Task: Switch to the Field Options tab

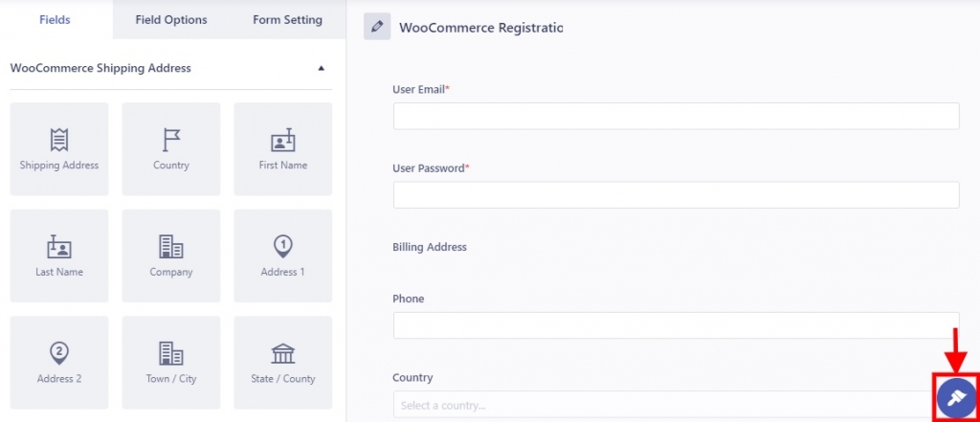Action: (x=171, y=20)
